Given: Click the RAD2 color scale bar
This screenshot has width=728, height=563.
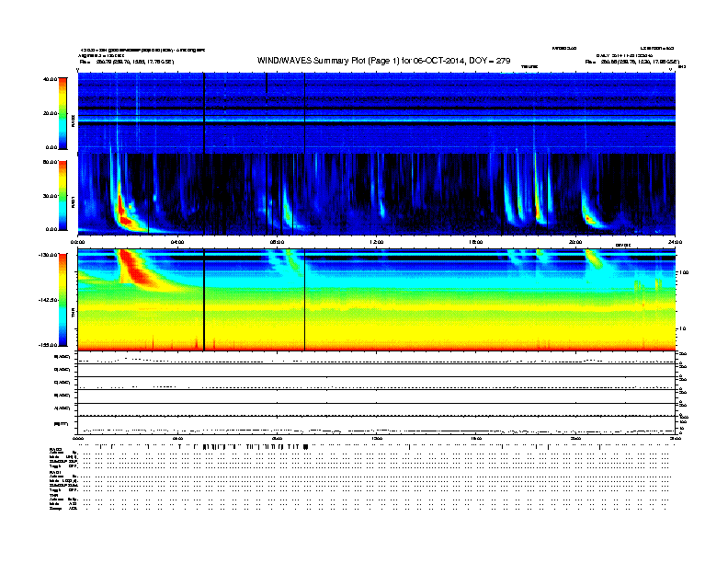Looking at the screenshot, I should [x=63, y=113].
